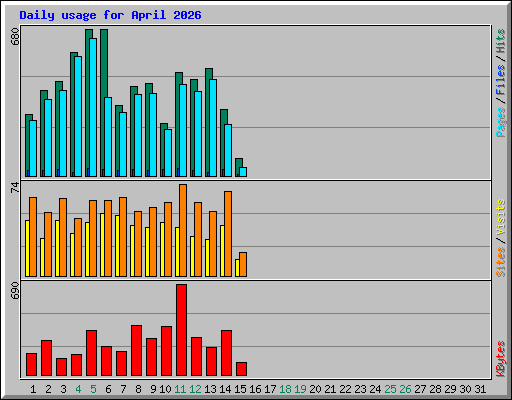Click the cyan Files bar for day 10
512x400 pixels.
pyautogui.click(x=168, y=153)
